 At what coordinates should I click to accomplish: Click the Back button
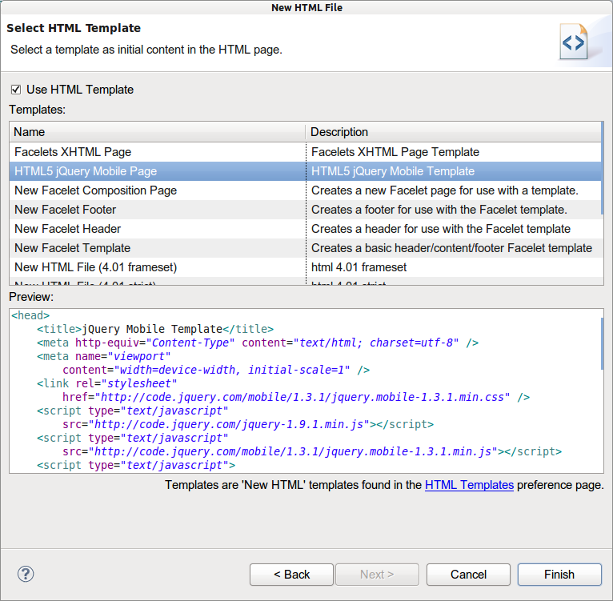292,574
